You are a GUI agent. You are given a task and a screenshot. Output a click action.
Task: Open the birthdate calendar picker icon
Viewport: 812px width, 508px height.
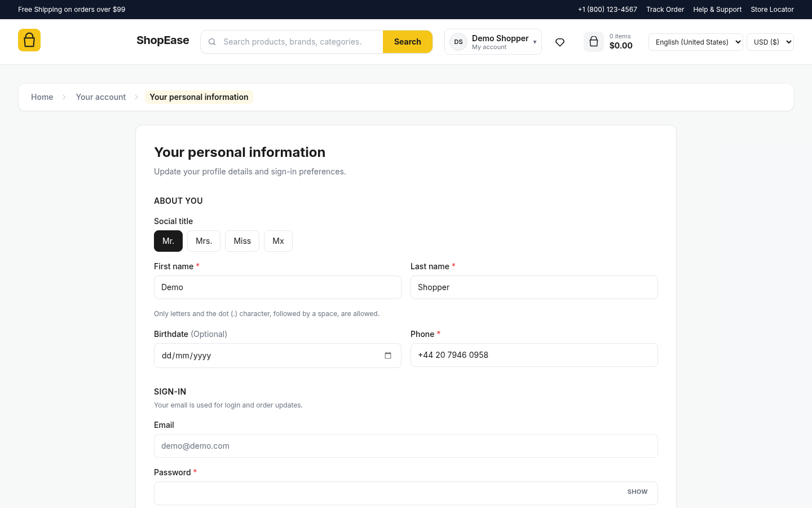pos(388,356)
